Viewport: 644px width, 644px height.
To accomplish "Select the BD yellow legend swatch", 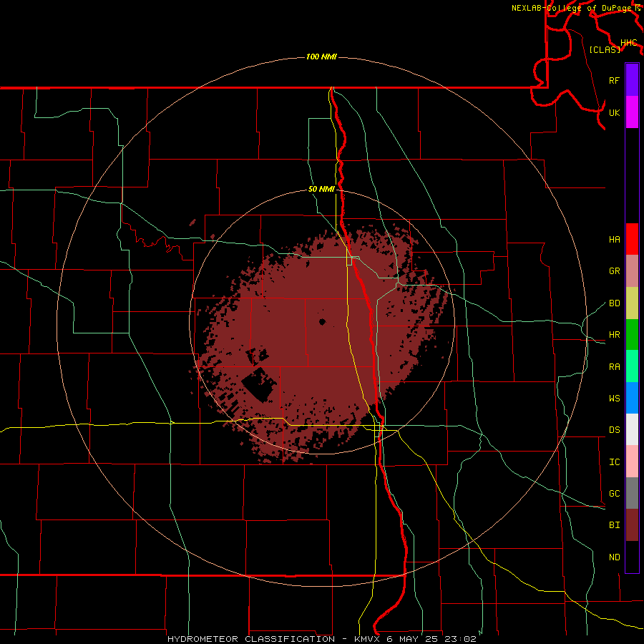I will [632, 303].
